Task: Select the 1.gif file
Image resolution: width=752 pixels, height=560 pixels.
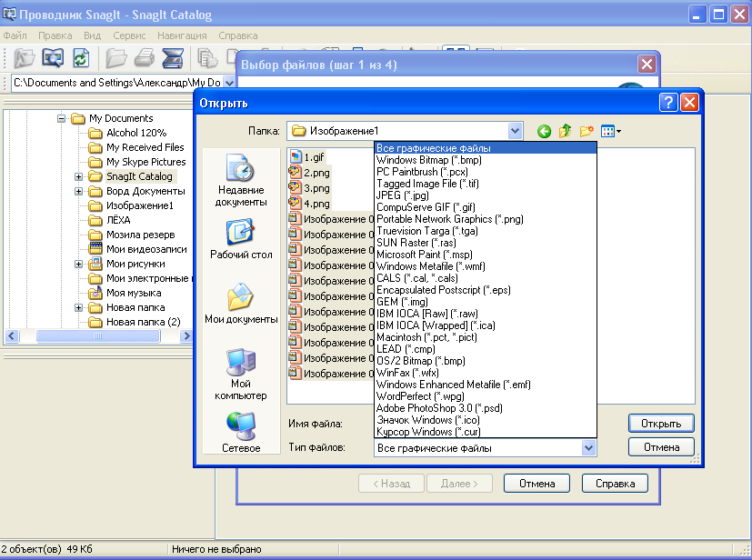Action: tap(307, 156)
